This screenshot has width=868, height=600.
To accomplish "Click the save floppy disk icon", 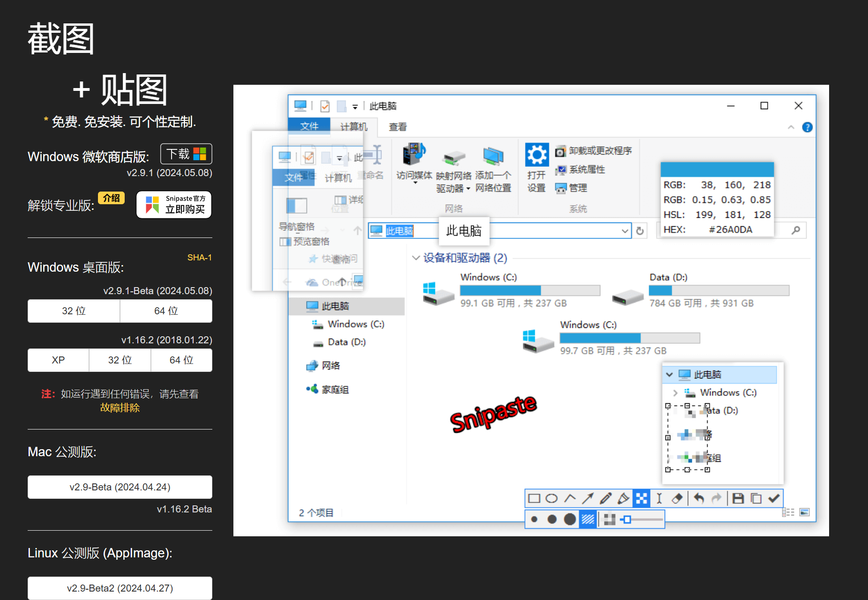I will click(x=738, y=498).
